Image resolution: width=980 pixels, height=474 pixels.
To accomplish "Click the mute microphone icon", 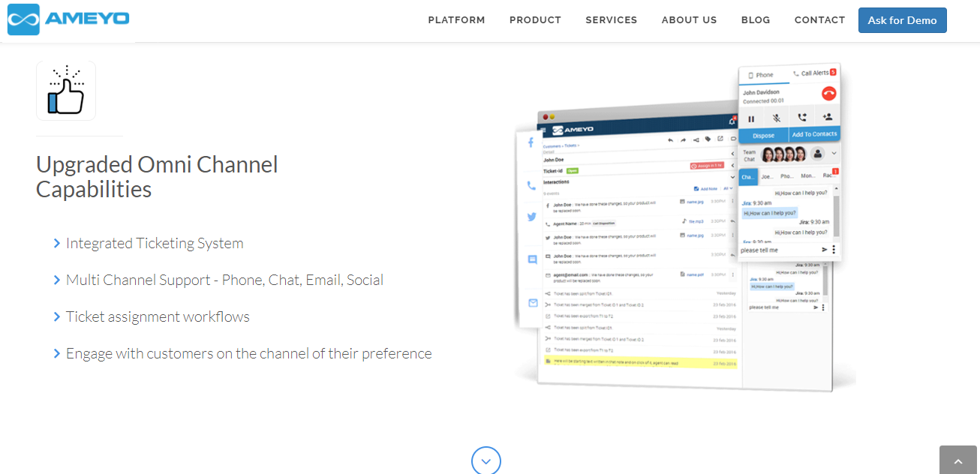I will [x=777, y=118].
